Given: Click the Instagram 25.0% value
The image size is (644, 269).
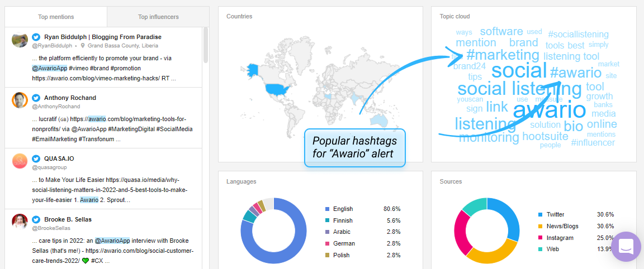Looking at the screenshot, I should (x=605, y=238).
